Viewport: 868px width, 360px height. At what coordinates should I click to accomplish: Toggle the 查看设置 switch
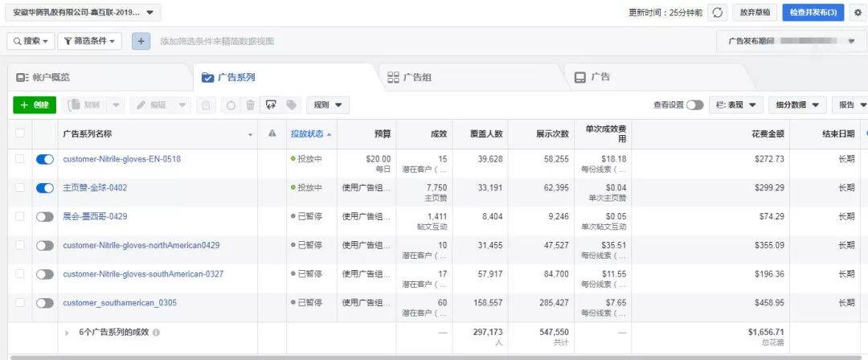(x=694, y=105)
